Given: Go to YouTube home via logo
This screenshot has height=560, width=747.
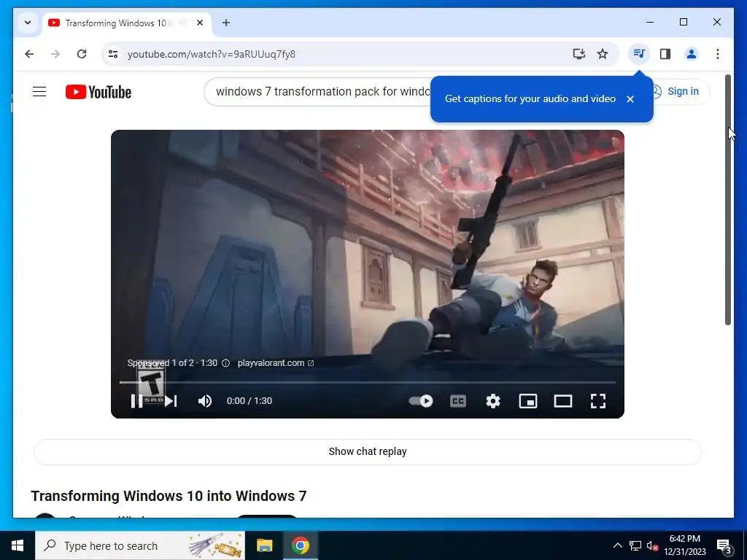Looking at the screenshot, I should (98, 92).
